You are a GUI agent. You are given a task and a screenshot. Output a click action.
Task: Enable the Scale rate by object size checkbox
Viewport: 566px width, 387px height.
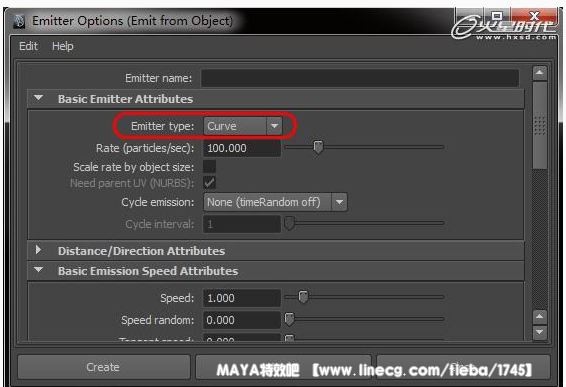[209, 167]
